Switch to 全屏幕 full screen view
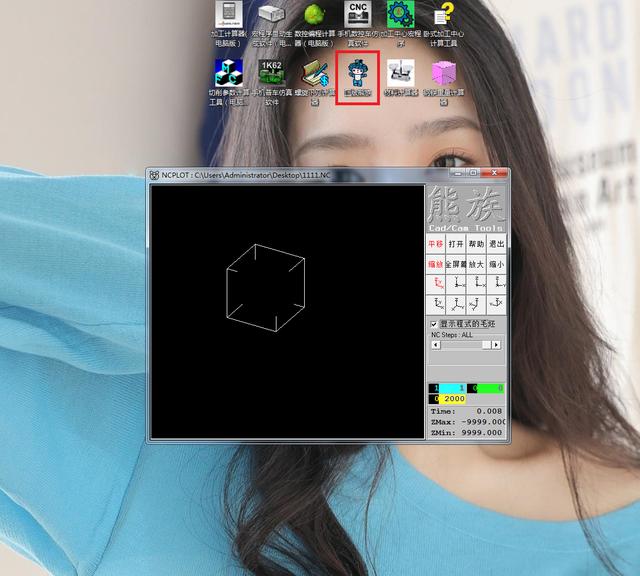Image resolution: width=640 pixels, height=576 pixels. 456,264
